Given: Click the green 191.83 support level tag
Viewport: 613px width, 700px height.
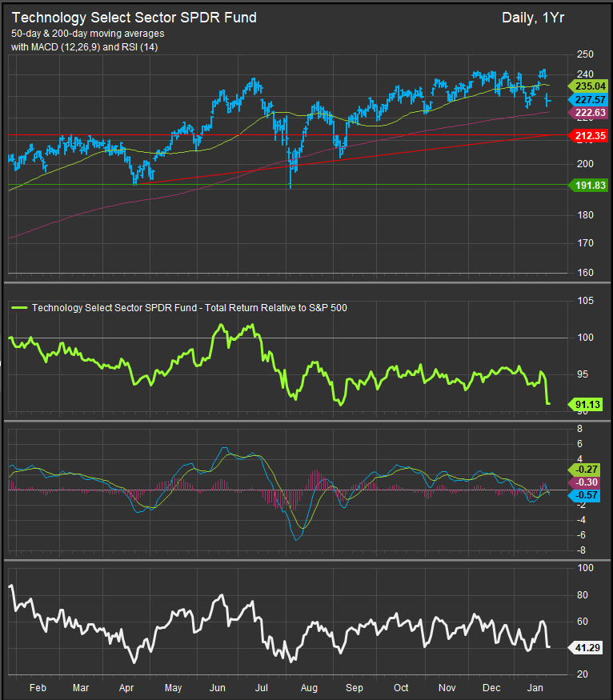Looking at the screenshot, I should click(587, 186).
